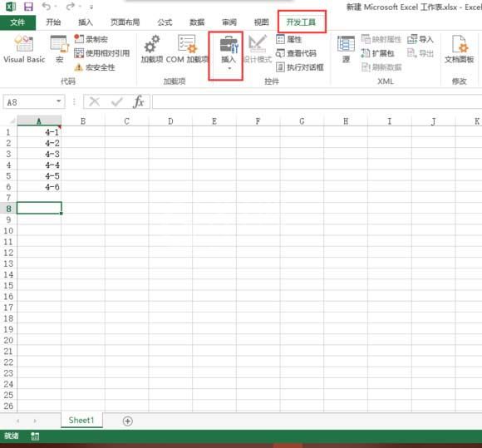The image size is (482, 448).
Task: Switch to the 开始 Home tab
Action: coord(53,22)
